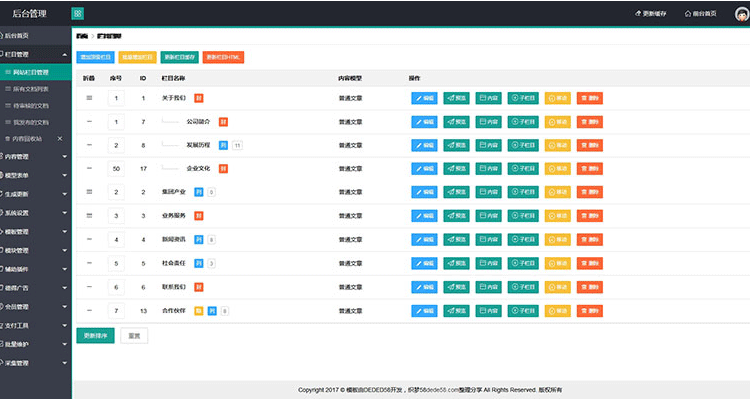750x401 pixels.
Task: Open 我发布的文档 in the sidebar
Action: [x=36, y=123]
